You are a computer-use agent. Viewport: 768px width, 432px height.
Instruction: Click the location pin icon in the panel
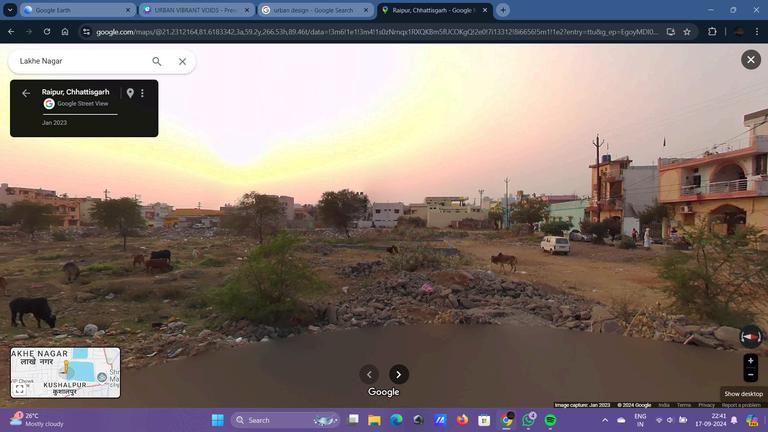click(130, 93)
